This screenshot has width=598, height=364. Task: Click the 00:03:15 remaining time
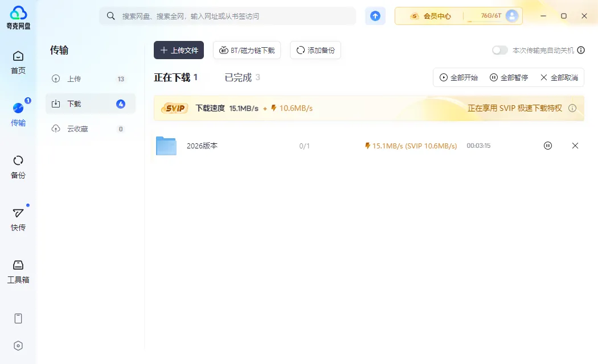tap(478, 146)
